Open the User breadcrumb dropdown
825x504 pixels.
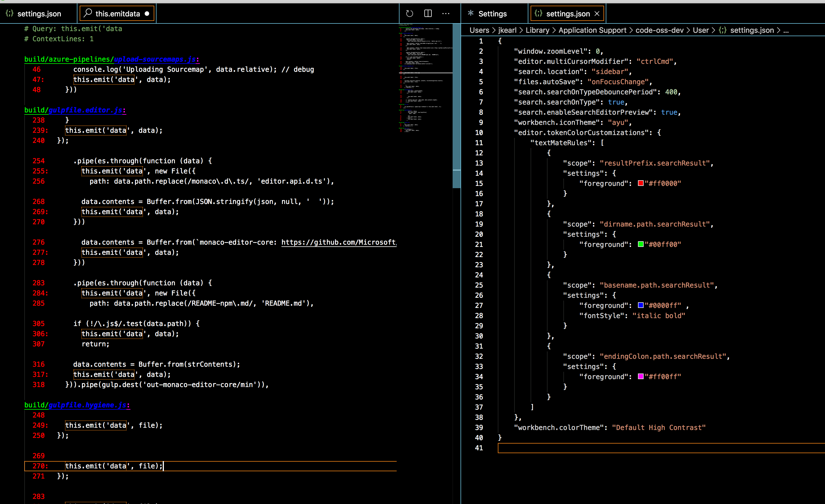coord(701,30)
